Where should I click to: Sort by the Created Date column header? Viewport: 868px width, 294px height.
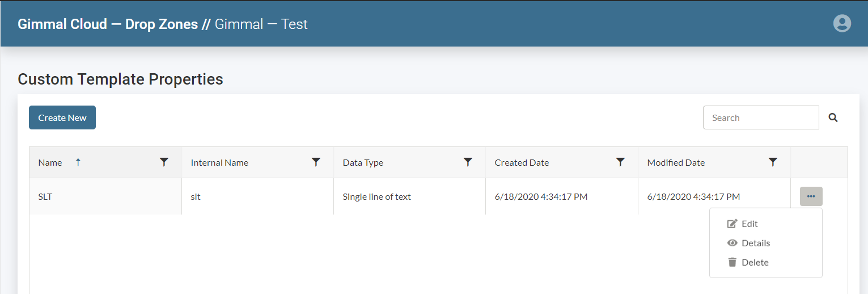tap(522, 163)
